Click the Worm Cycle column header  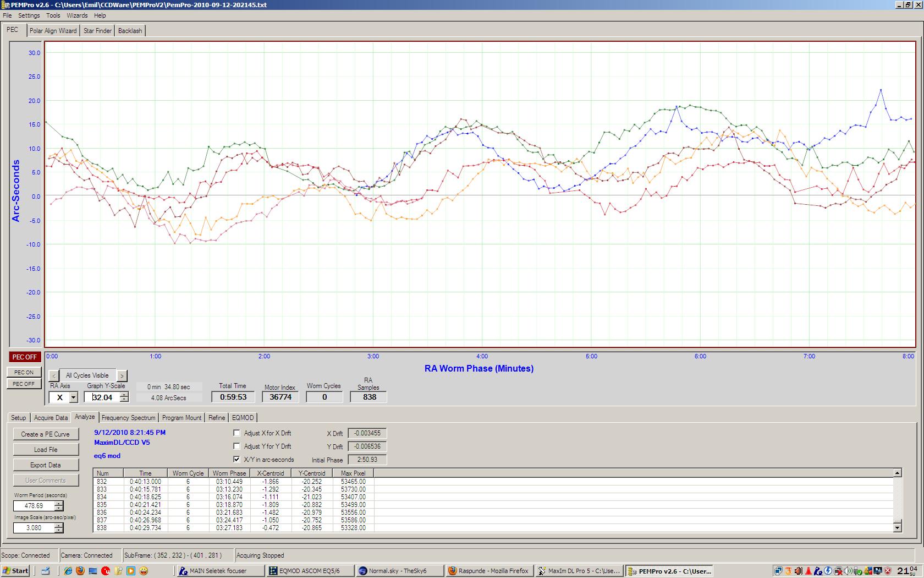click(x=188, y=473)
